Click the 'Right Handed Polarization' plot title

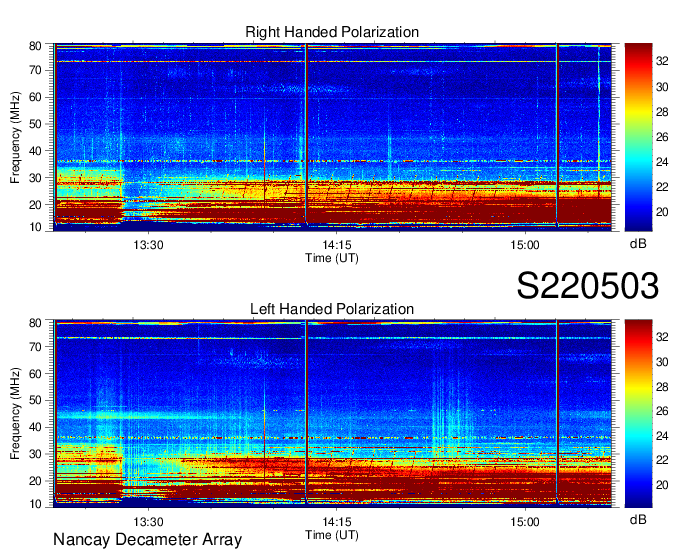coord(332,32)
